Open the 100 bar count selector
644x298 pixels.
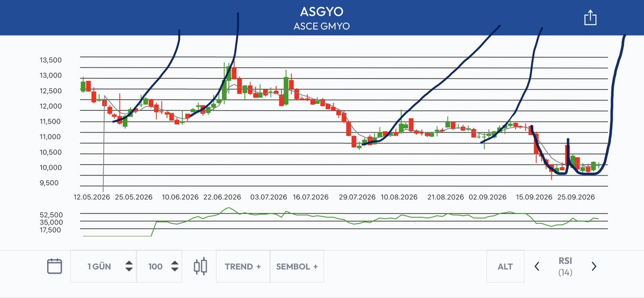pos(160,266)
